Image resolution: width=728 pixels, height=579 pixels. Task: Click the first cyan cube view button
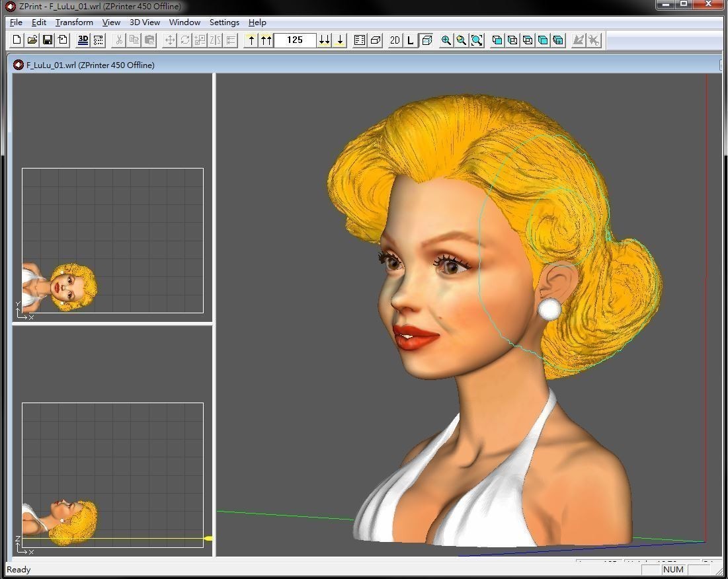coord(497,40)
